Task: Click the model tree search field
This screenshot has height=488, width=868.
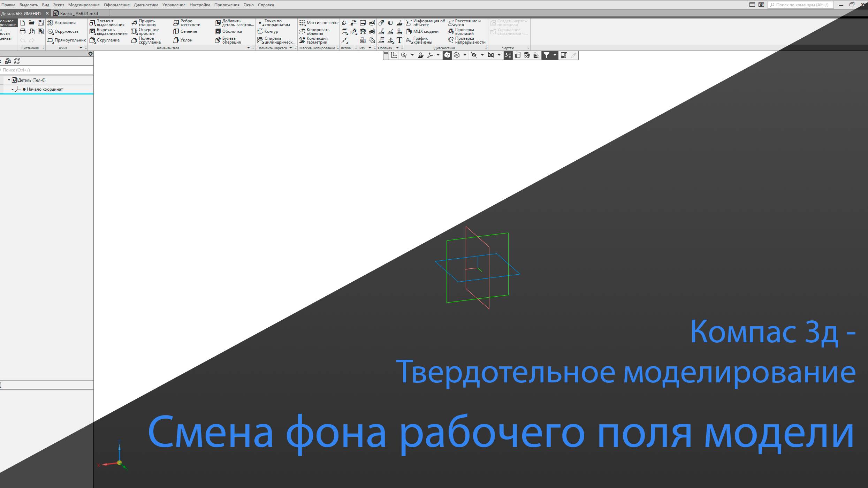Action: [45, 70]
